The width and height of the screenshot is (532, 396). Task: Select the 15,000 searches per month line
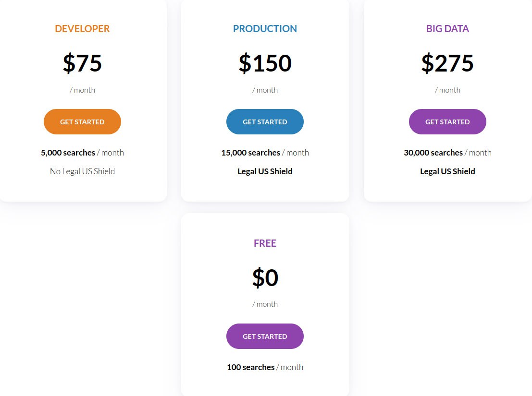pyautogui.click(x=265, y=153)
